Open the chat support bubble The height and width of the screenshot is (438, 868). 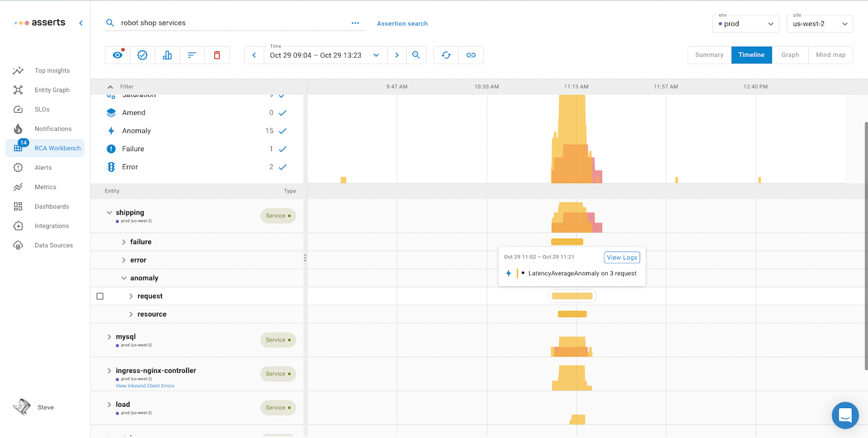click(x=845, y=415)
